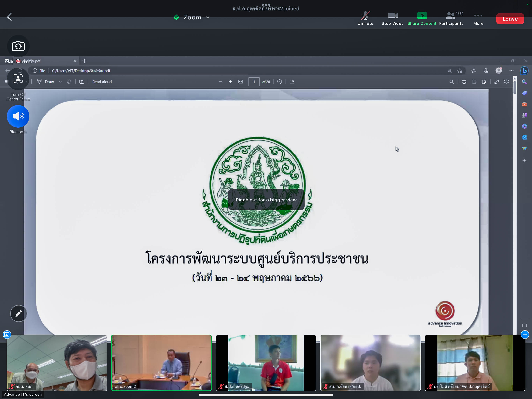Open the sidebar Tools briefcase icon
This screenshot has height=399, width=532.
[524, 104]
